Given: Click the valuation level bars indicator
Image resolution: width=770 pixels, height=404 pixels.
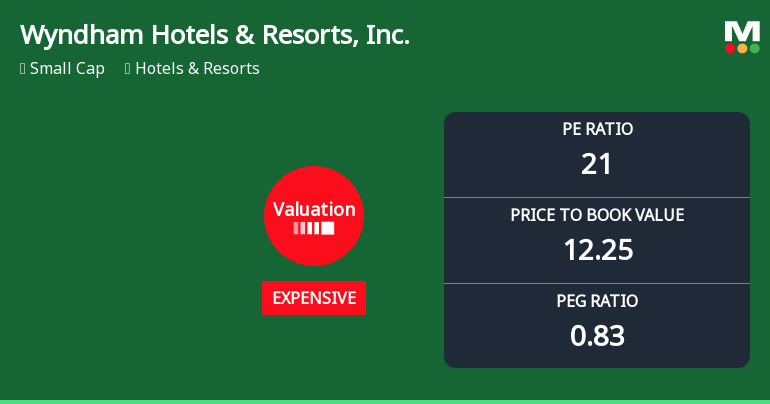Looking at the screenshot, I should click(314, 229).
